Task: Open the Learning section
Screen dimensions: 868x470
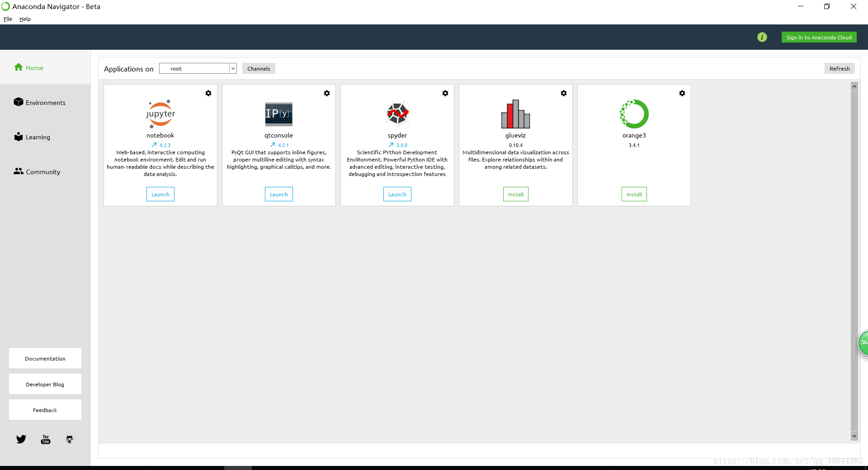Action: tap(32, 137)
